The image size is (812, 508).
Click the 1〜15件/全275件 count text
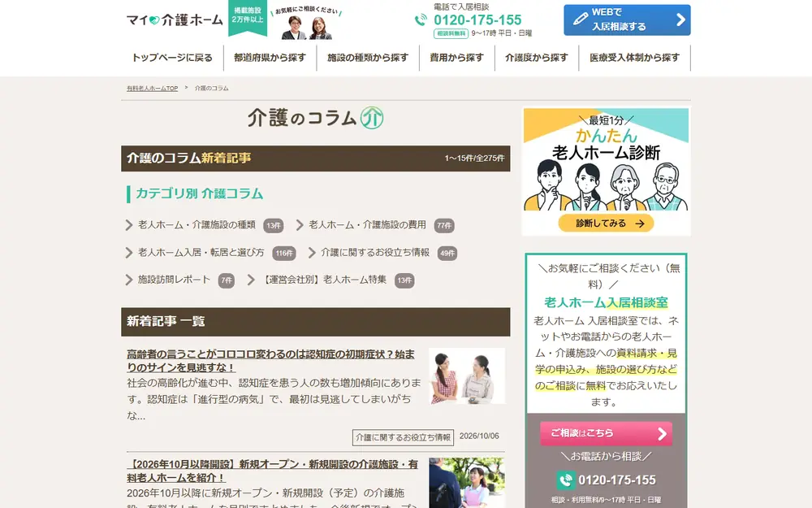[474, 158]
